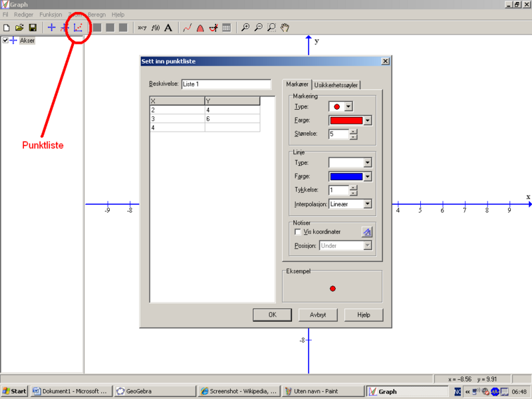Select the zoom in magnifier icon
The image size is (532, 399).
(x=245, y=28)
